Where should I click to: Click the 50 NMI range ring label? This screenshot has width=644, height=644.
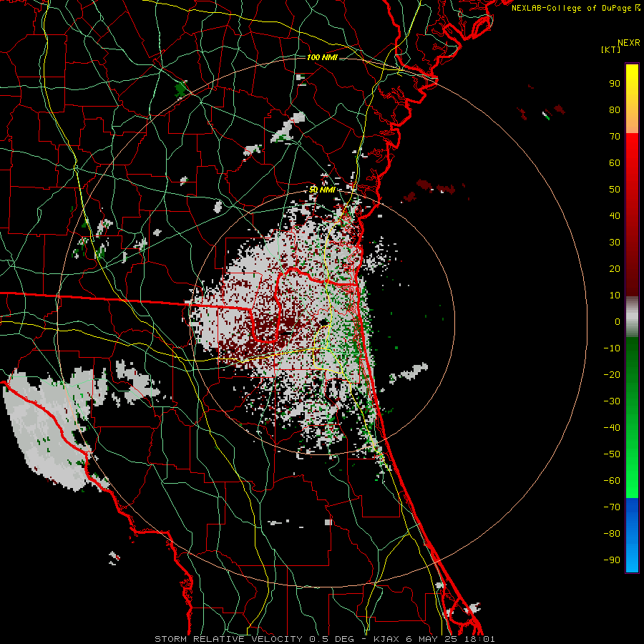coord(322,190)
